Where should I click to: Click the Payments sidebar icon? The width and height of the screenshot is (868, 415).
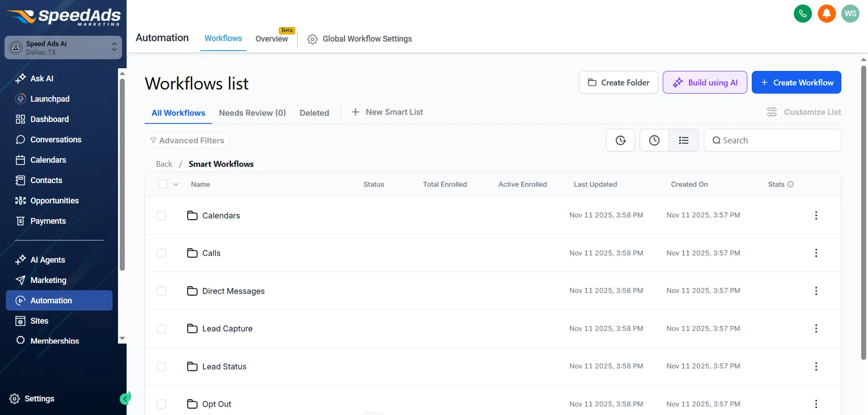coord(20,221)
